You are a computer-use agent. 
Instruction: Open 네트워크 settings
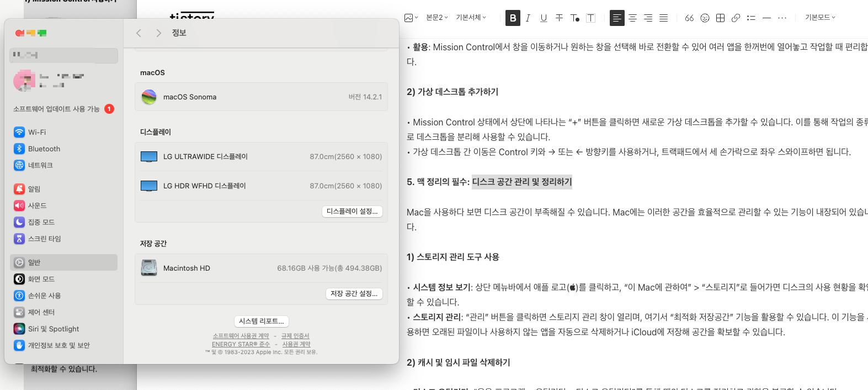pyautogui.click(x=63, y=165)
